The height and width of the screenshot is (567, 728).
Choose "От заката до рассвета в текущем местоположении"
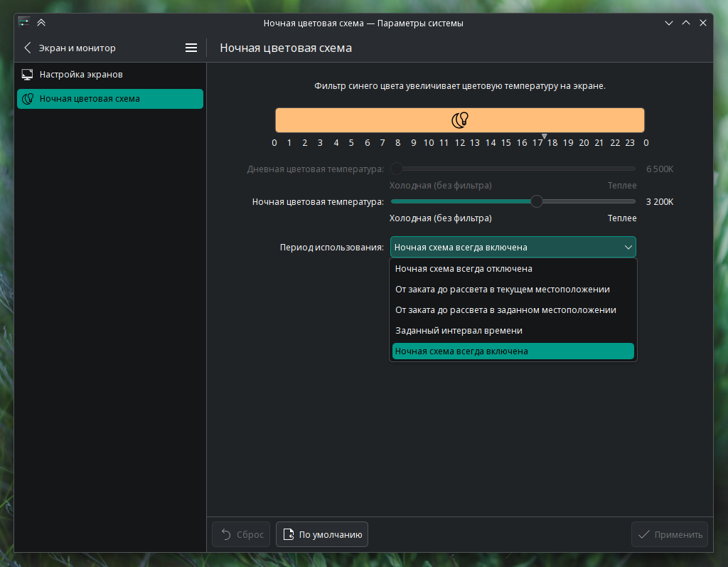pos(502,290)
